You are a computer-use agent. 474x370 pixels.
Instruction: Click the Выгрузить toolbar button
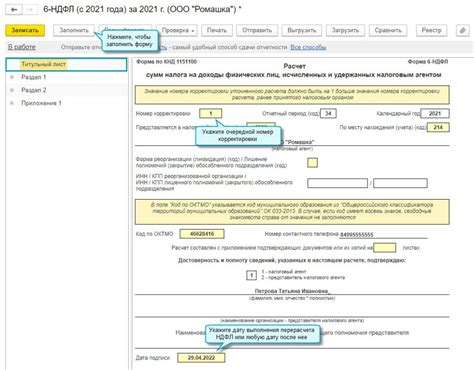302,30
